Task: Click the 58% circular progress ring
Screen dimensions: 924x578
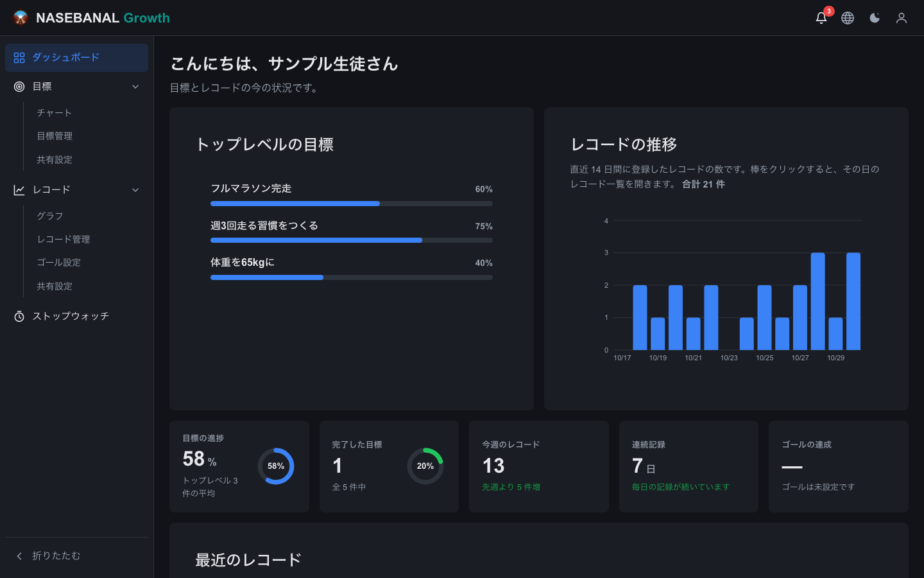Action: click(276, 466)
